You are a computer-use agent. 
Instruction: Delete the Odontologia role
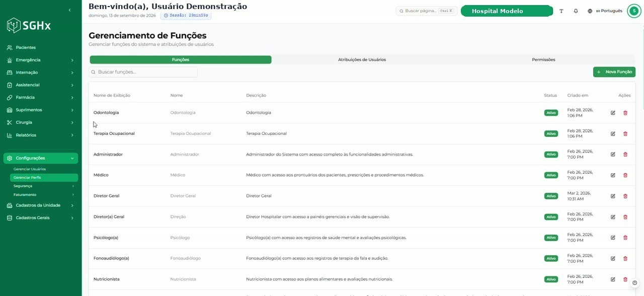click(x=625, y=113)
